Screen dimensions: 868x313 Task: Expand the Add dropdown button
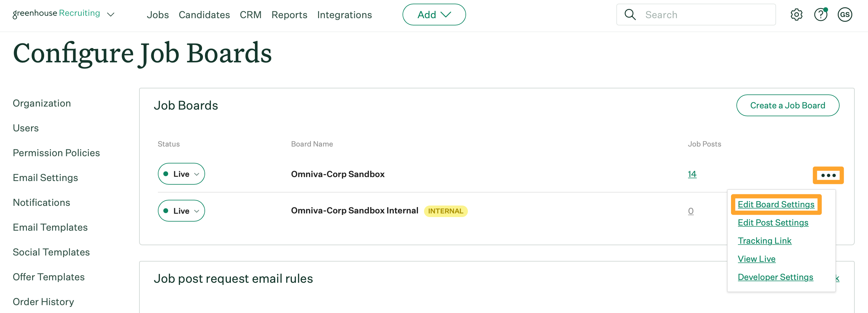[434, 15]
